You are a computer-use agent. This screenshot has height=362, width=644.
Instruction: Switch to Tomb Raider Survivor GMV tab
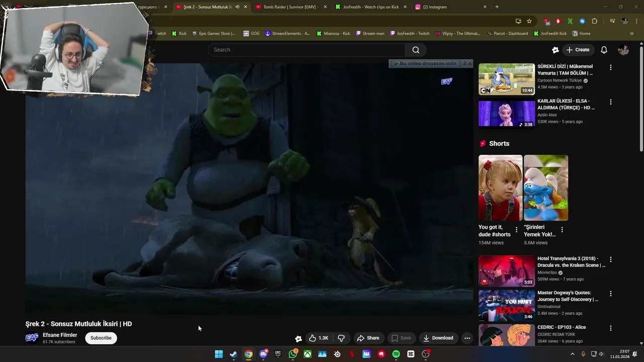pyautogui.click(x=292, y=7)
